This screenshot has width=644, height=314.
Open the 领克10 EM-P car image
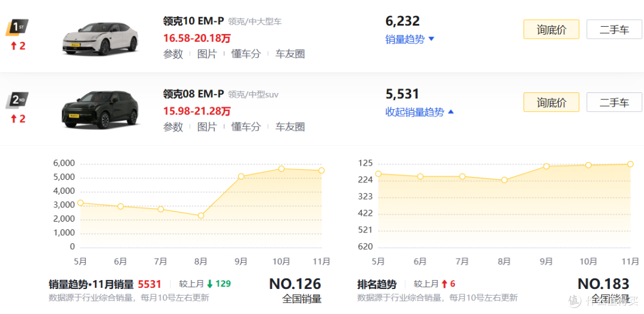click(100, 39)
